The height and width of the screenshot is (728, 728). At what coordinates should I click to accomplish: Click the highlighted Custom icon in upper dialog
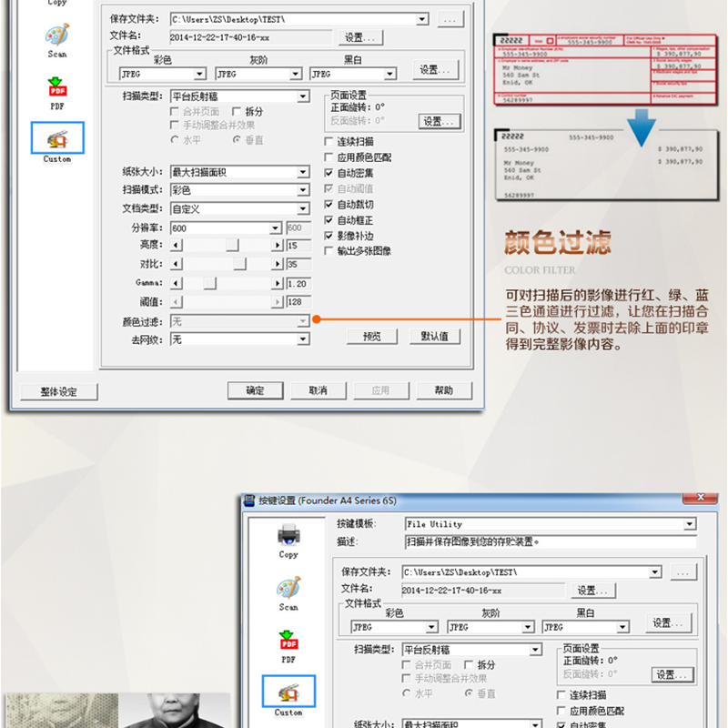coord(56,141)
